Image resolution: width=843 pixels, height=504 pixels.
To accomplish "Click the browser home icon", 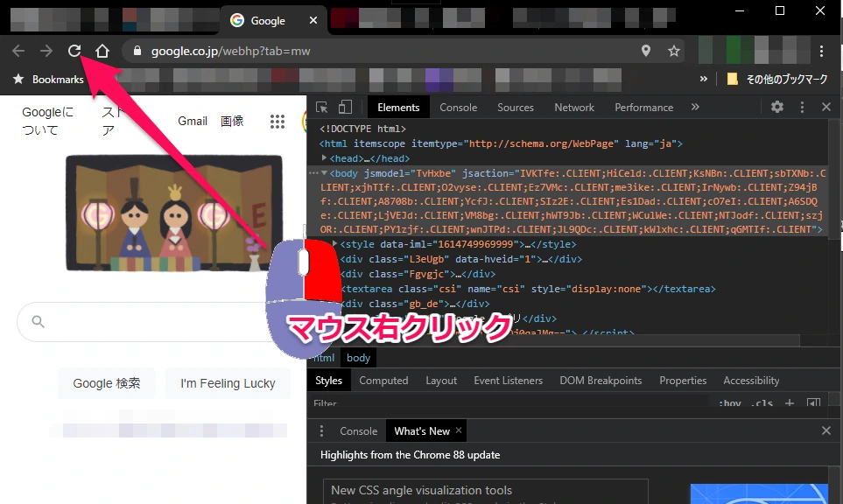I will [102, 51].
